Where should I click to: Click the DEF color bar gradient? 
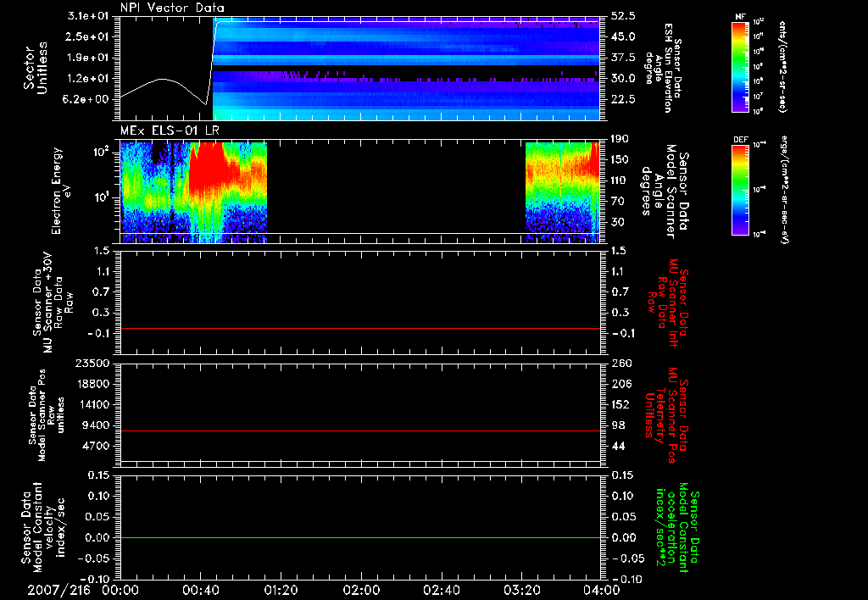[x=741, y=190]
